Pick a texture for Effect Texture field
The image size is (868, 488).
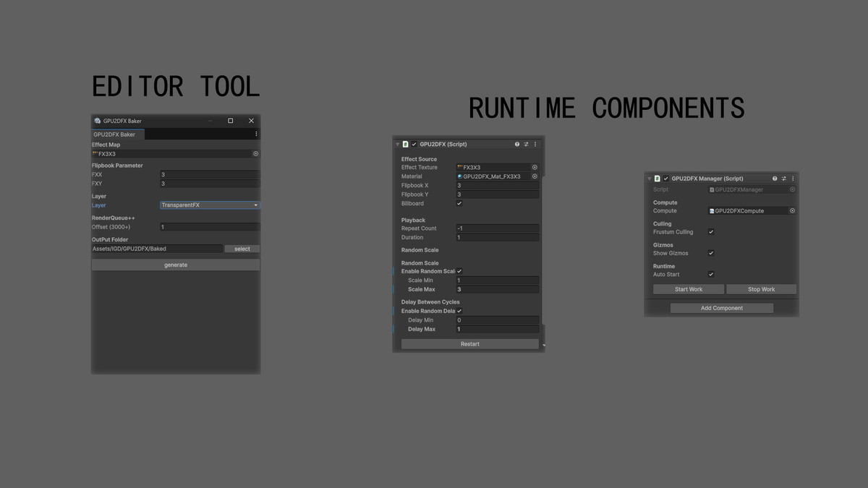point(535,167)
